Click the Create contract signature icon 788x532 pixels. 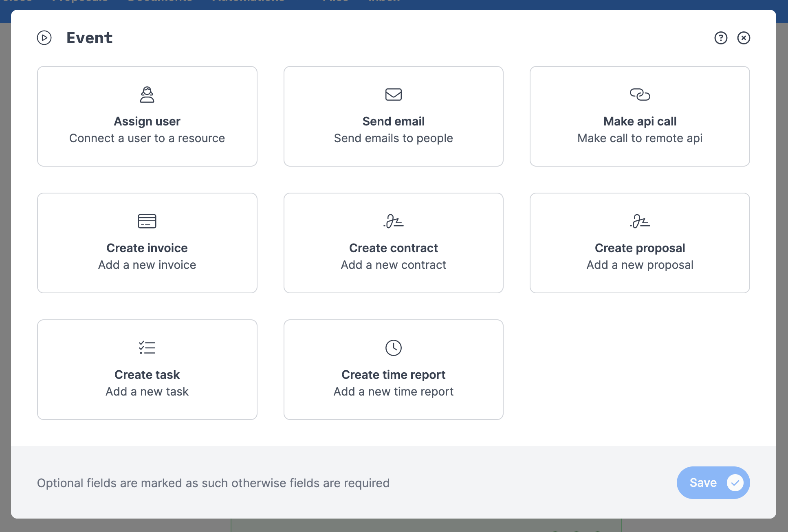point(393,221)
